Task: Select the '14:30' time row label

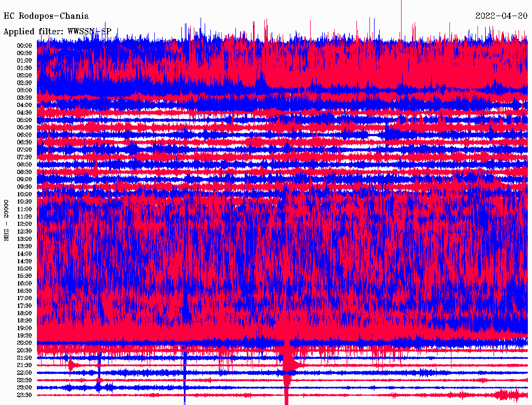Action: coord(24,261)
